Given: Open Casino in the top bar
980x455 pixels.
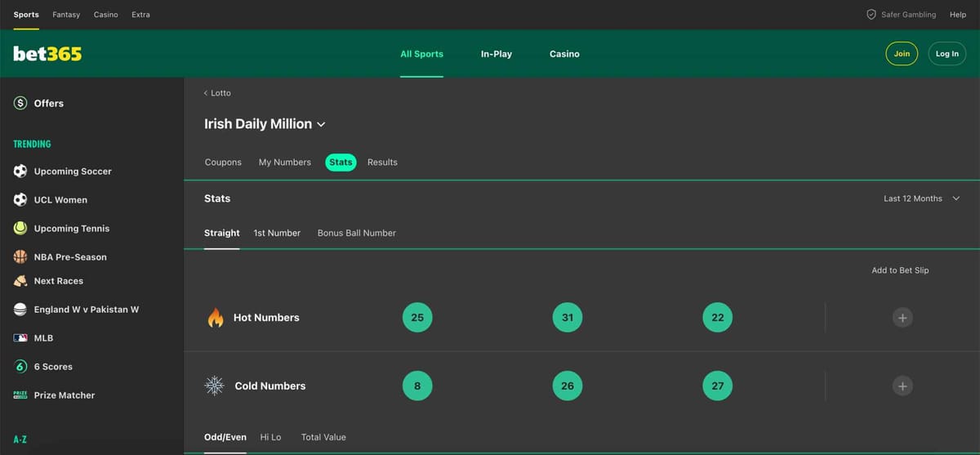Looking at the screenshot, I should [105, 15].
